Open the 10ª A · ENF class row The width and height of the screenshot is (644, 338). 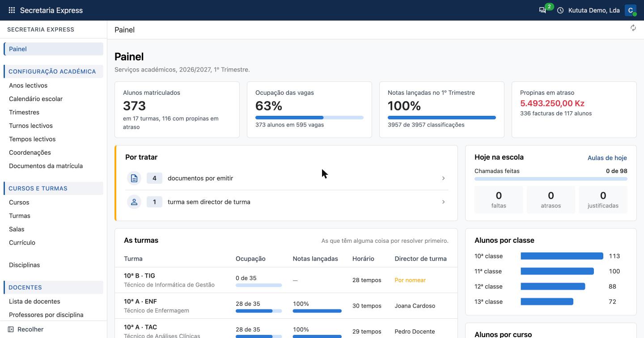pyautogui.click(x=286, y=306)
